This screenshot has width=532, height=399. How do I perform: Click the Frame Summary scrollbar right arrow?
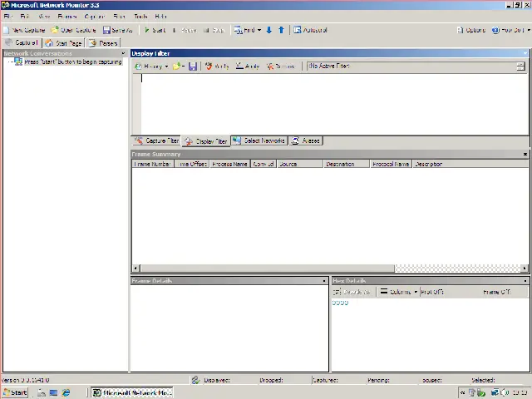tap(525, 268)
